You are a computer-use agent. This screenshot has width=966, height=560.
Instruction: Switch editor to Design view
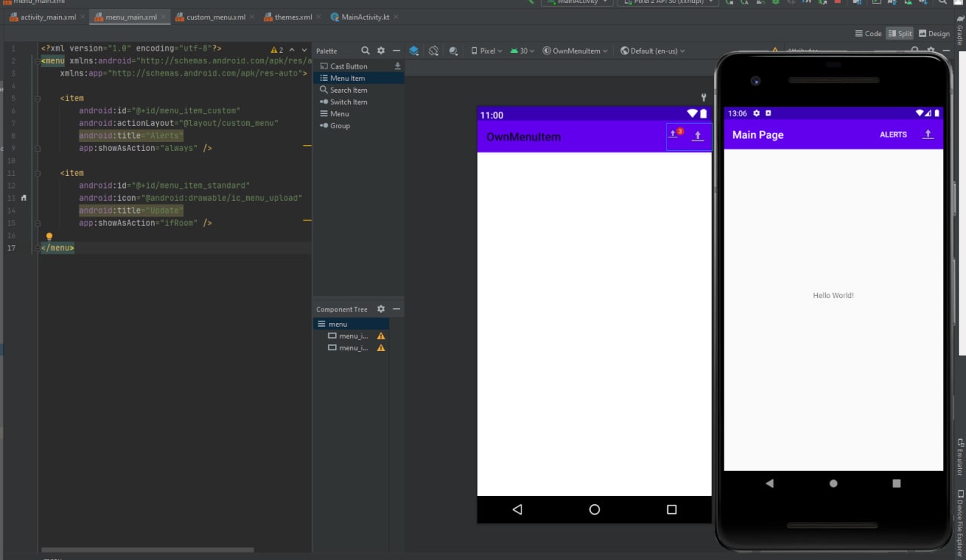[934, 33]
